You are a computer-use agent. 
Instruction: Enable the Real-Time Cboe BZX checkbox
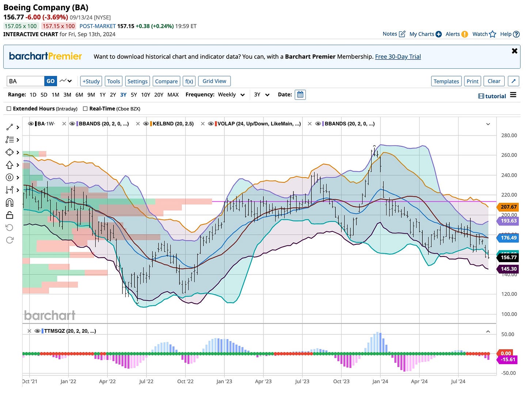[x=85, y=109]
